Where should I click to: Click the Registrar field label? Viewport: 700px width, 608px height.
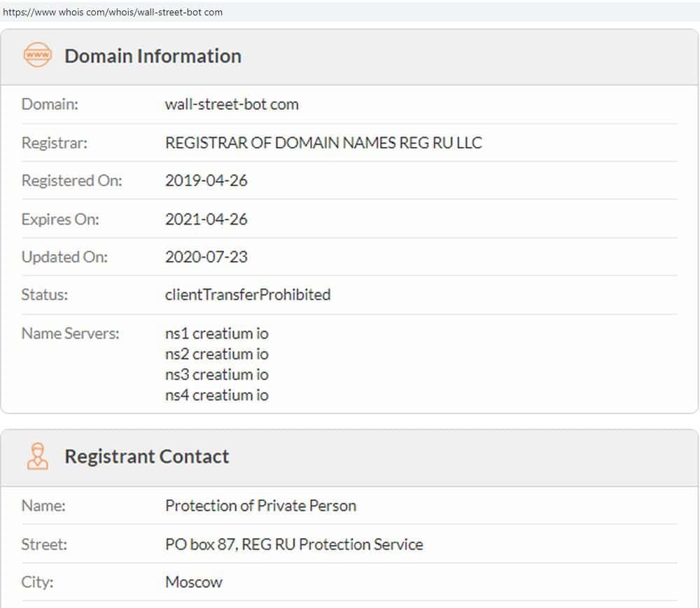[54, 143]
